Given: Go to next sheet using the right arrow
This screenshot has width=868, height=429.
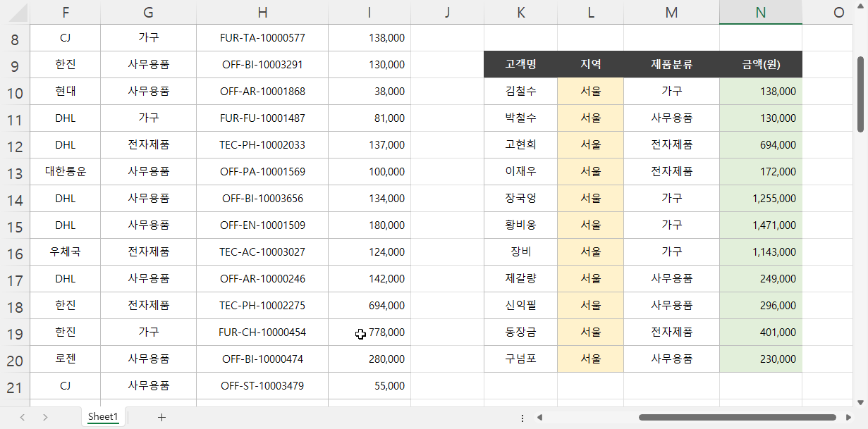Looking at the screenshot, I should 45,417.
